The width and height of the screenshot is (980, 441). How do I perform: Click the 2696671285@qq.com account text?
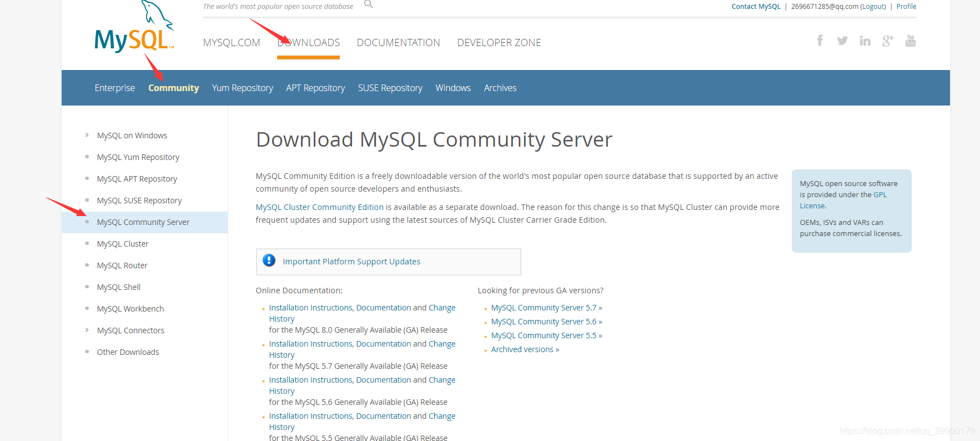(x=825, y=7)
